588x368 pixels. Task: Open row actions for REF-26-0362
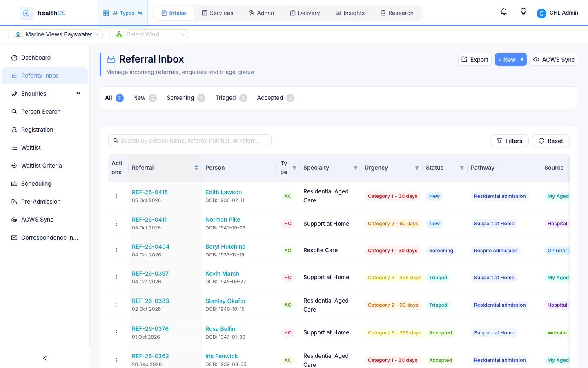tap(116, 360)
